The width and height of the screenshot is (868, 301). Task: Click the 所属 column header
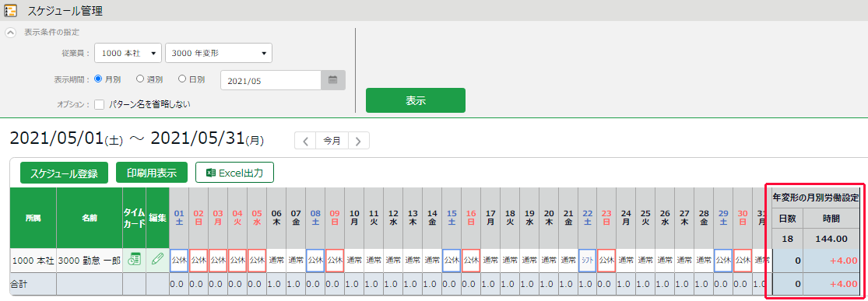[33, 218]
